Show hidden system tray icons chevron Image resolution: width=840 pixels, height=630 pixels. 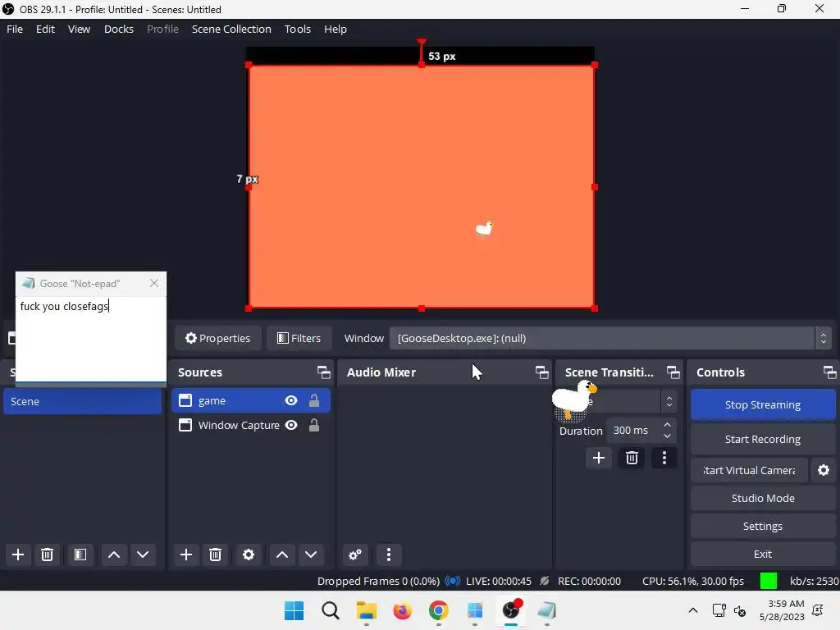coord(692,610)
